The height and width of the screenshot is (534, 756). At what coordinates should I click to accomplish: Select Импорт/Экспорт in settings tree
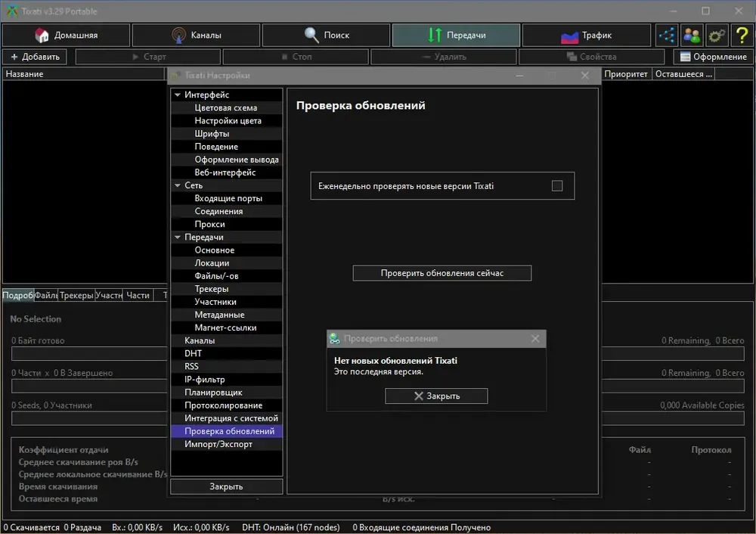[x=218, y=444]
